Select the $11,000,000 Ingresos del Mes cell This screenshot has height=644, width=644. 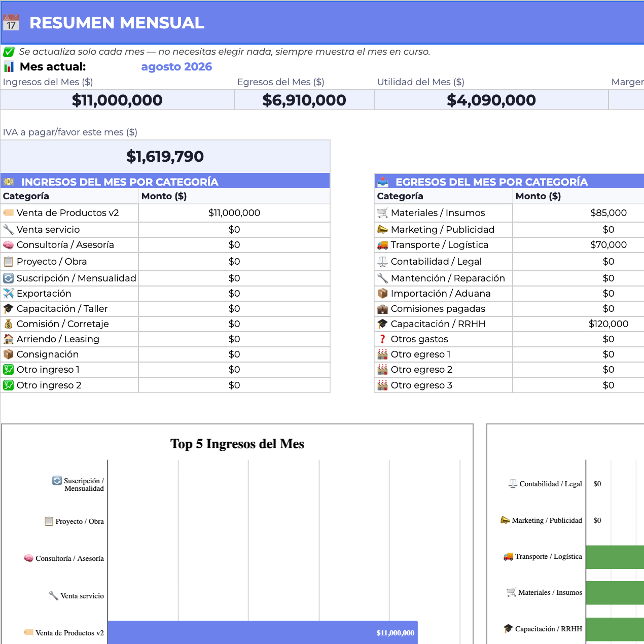(x=117, y=100)
